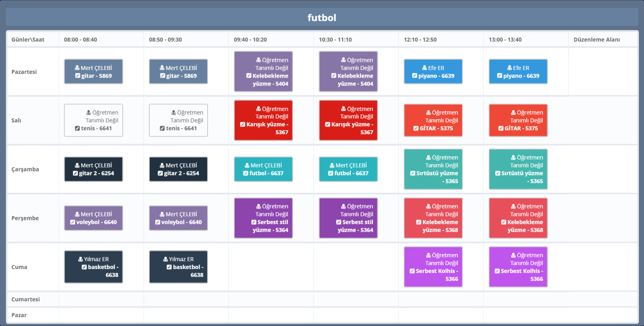This screenshot has height=326, width=644.
Task: Click edit icon on Monday 08:00 gitar - 5869 card
Action: (78, 76)
